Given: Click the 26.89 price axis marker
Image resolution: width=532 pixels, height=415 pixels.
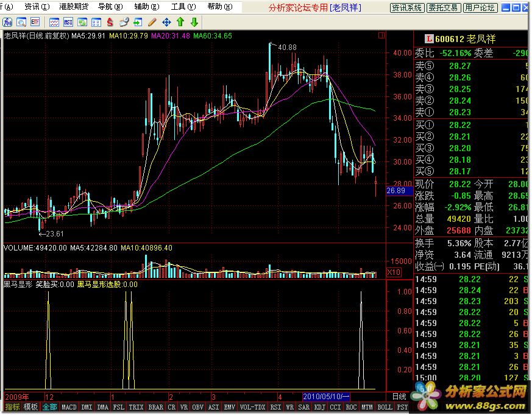Looking at the screenshot, I should click(399, 191).
